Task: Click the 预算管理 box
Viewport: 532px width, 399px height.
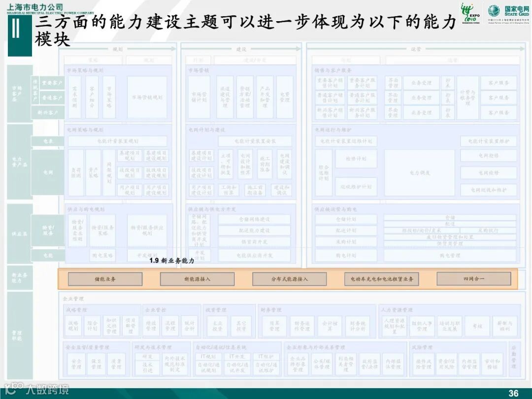Action: tap(274, 326)
